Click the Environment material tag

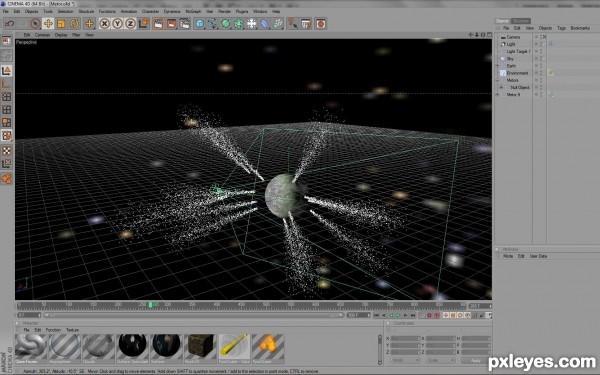551,73
